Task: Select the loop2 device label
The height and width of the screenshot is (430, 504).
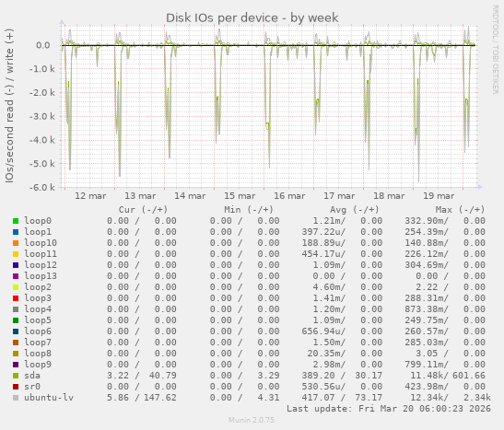Action: click(38, 287)
